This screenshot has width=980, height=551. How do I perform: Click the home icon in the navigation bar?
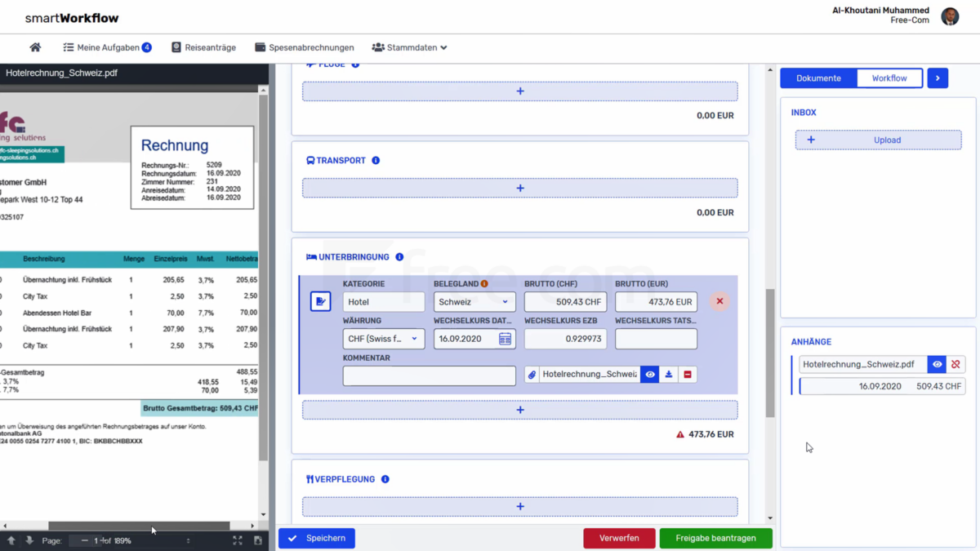[x=34, y=47]
